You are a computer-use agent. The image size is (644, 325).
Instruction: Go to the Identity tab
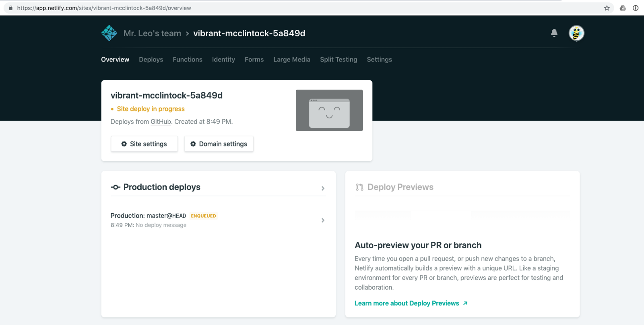pos(223,60)
